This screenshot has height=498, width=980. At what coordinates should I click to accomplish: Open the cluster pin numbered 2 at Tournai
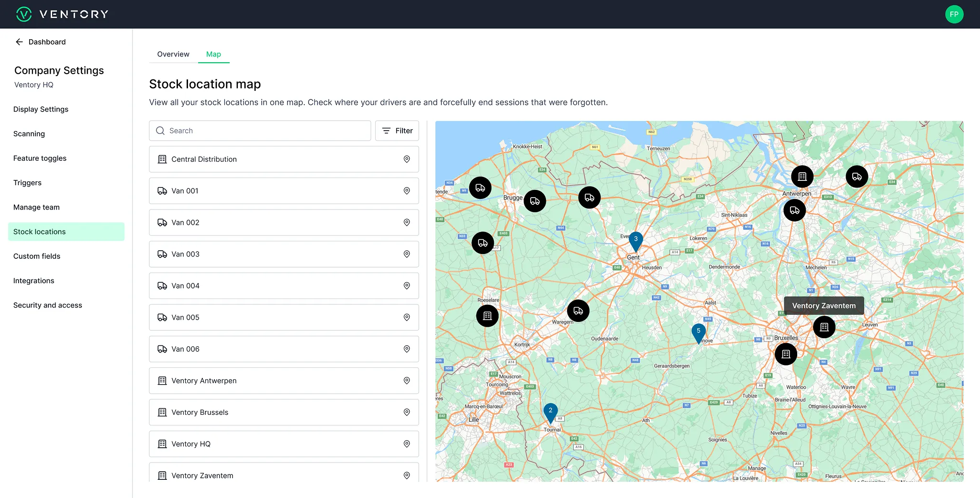pos(551,413)
